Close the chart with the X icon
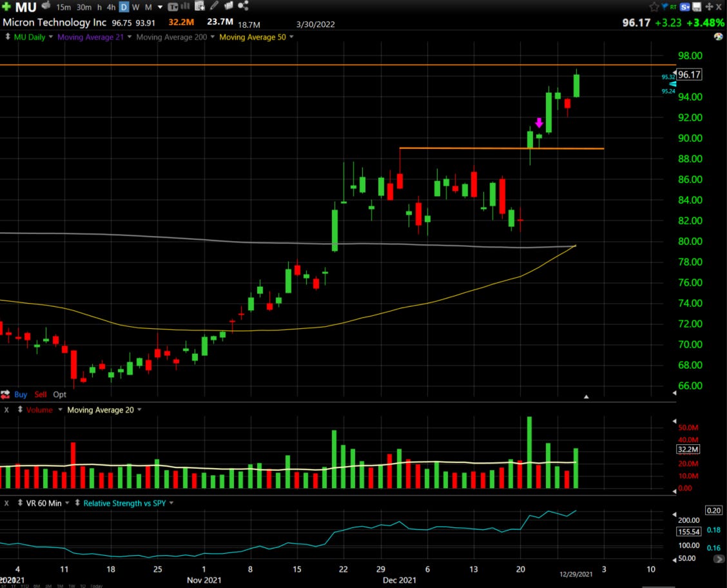 pyautogui.click(x=719, y=7)
